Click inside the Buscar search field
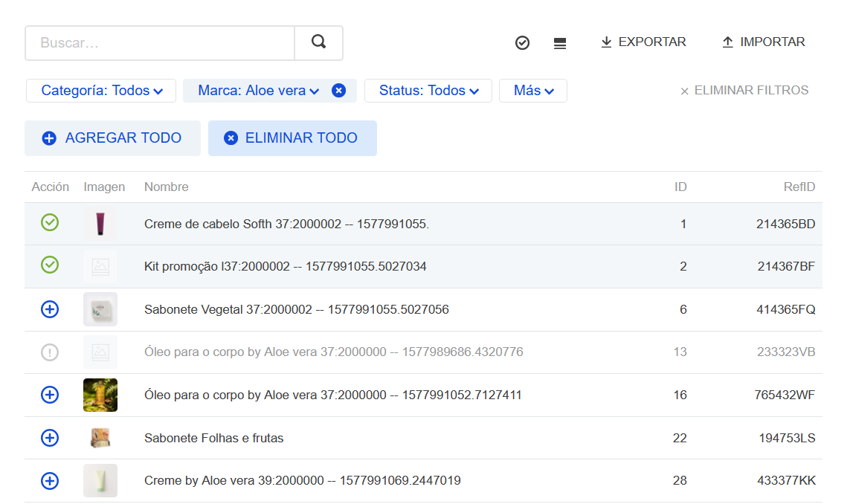Image resolution: width=847 pixels, height=504 pixels. click(159, 42)
